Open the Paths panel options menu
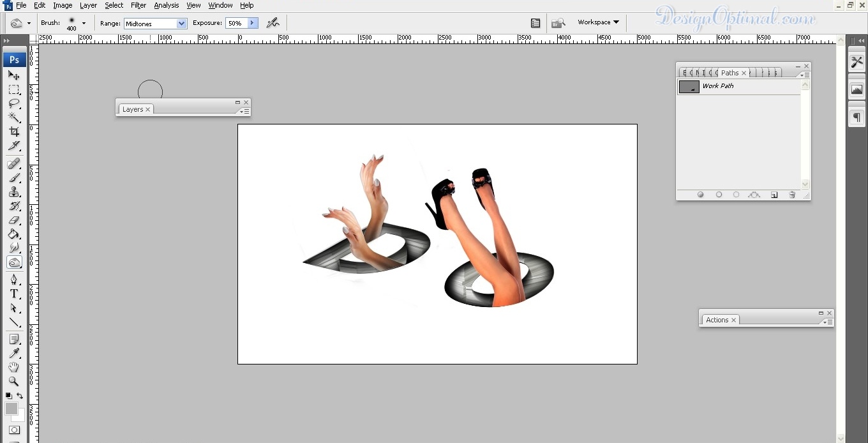Viewport: 868px width, 443px height. pos(805,74)
